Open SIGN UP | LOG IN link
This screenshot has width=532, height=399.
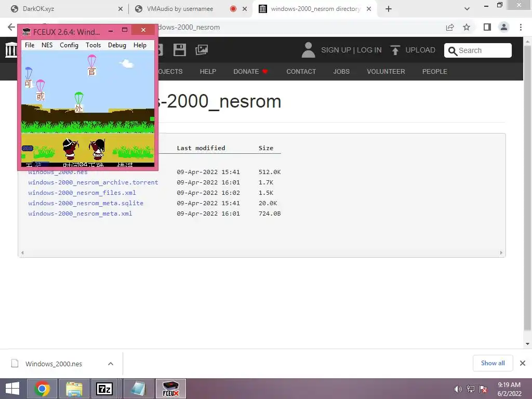click(351, 50)
